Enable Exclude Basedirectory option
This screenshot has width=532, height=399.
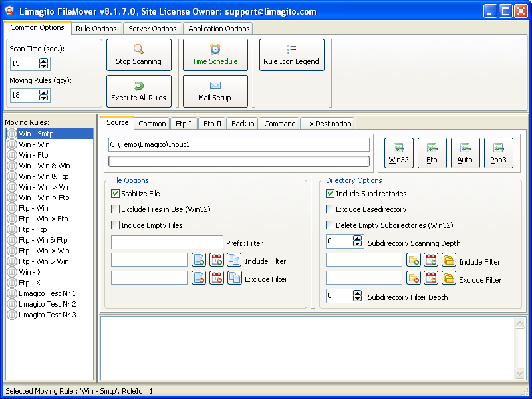331,209
